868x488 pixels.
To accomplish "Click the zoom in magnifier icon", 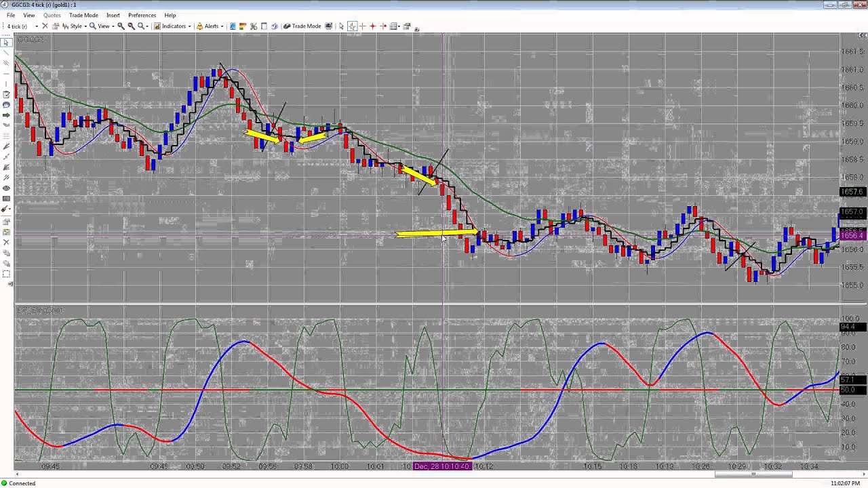I will pos(121,26).
